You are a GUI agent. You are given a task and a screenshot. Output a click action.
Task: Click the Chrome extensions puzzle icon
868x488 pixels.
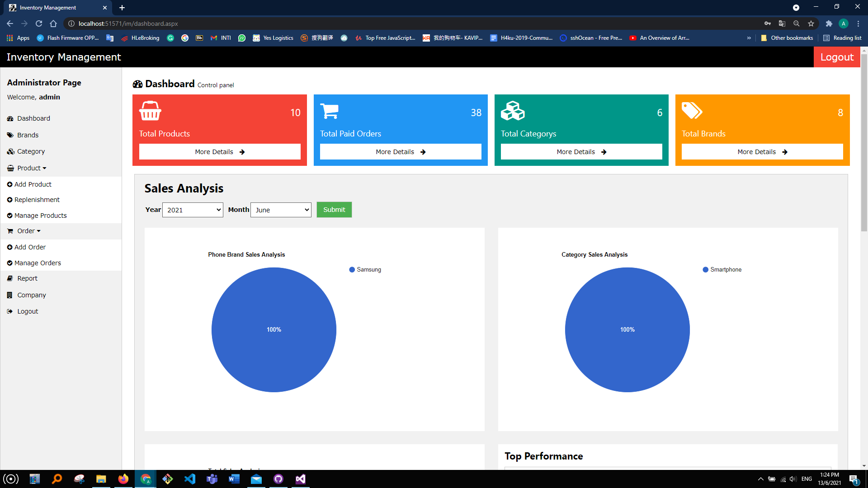click(829, 23)
